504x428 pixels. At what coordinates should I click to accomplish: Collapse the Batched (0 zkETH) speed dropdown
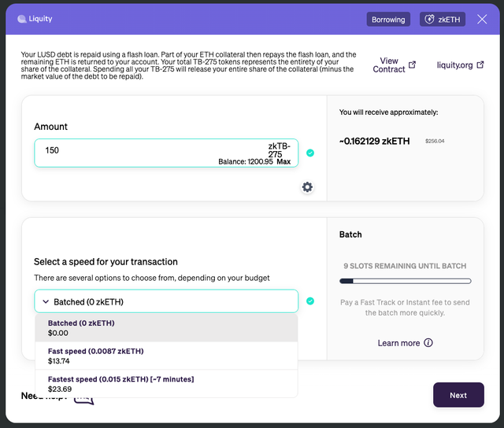(x=166, y=301)
